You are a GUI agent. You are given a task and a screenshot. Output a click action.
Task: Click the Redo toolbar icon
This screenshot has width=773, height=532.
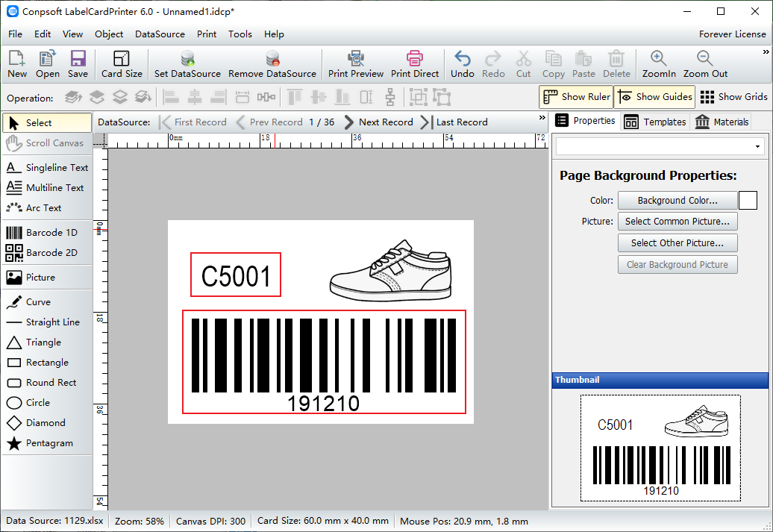click(493, 65)
